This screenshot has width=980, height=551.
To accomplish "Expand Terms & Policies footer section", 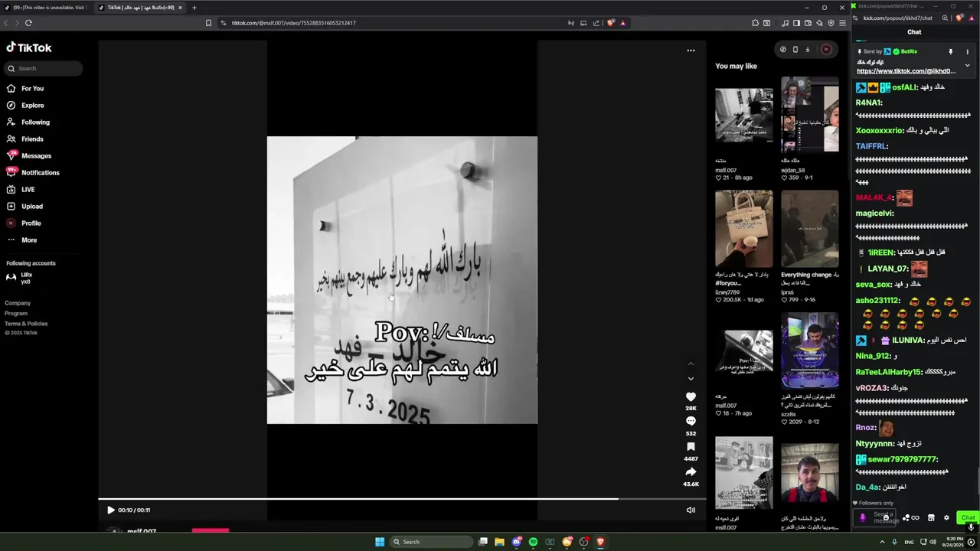I will [x=26, y=324].
